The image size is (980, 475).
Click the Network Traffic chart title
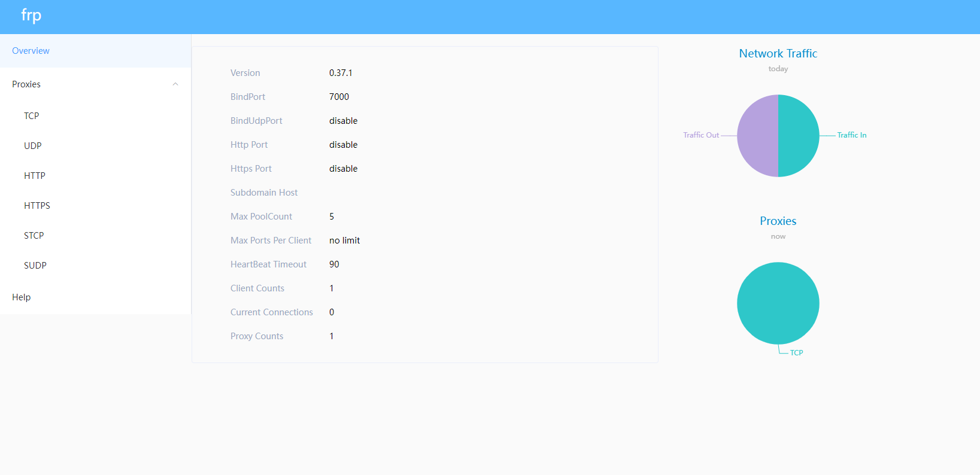click(778, 53)
